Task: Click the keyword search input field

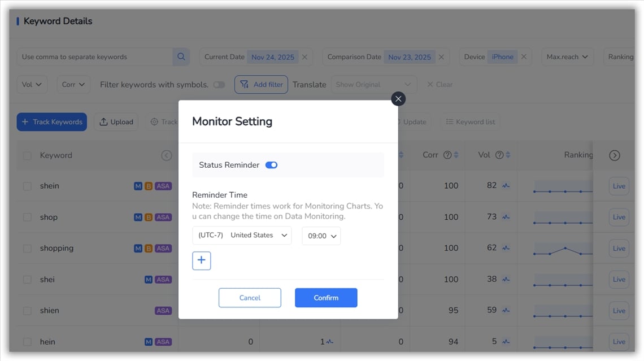Action: point(94,57)
